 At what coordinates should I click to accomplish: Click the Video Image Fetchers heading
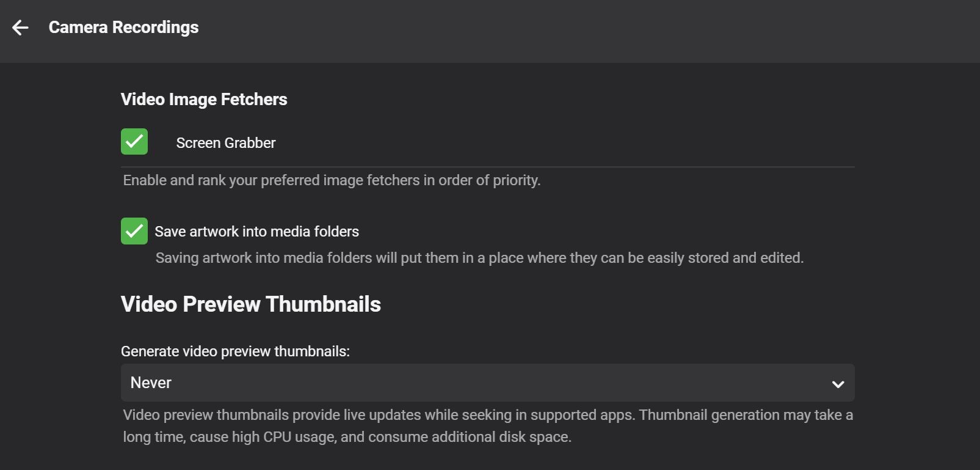click(204, 100)
